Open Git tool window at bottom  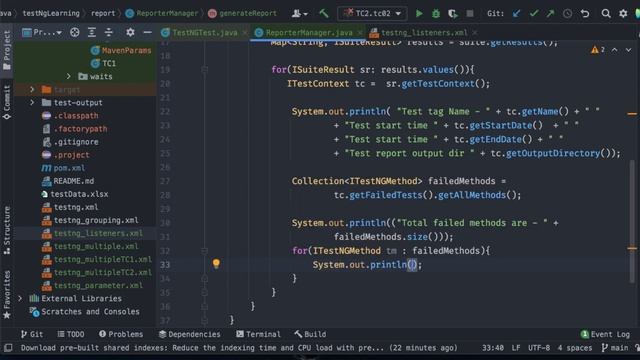32,334
